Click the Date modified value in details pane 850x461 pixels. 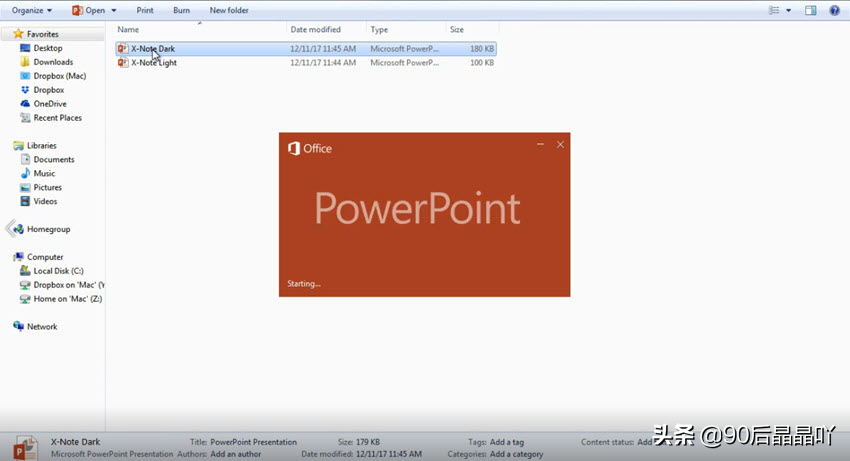[x=389, y=454]
